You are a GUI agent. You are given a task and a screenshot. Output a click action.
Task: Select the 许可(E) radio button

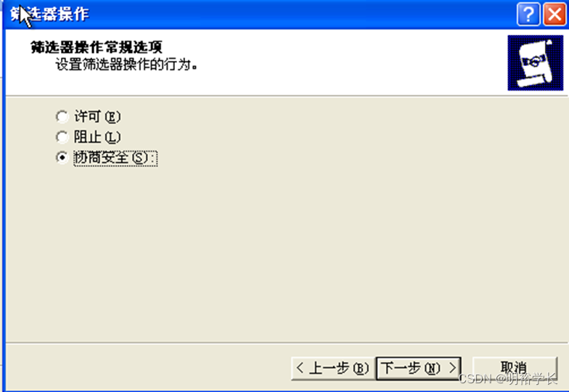[62, 116]
